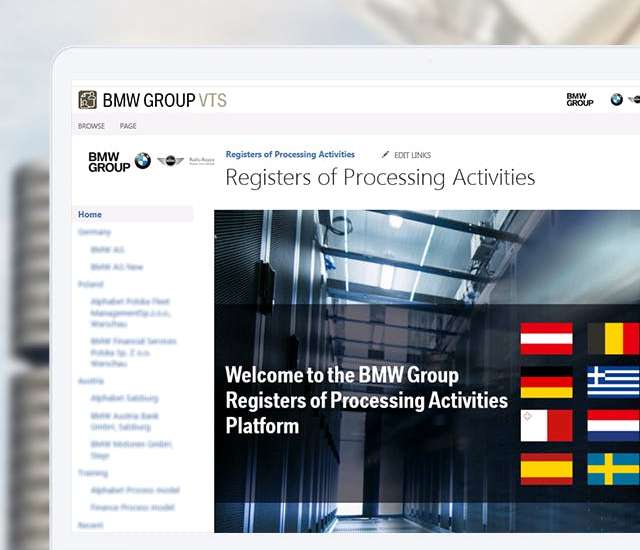
Task: Open BMW AG New under Germany
Action: [x=117, y=267]
